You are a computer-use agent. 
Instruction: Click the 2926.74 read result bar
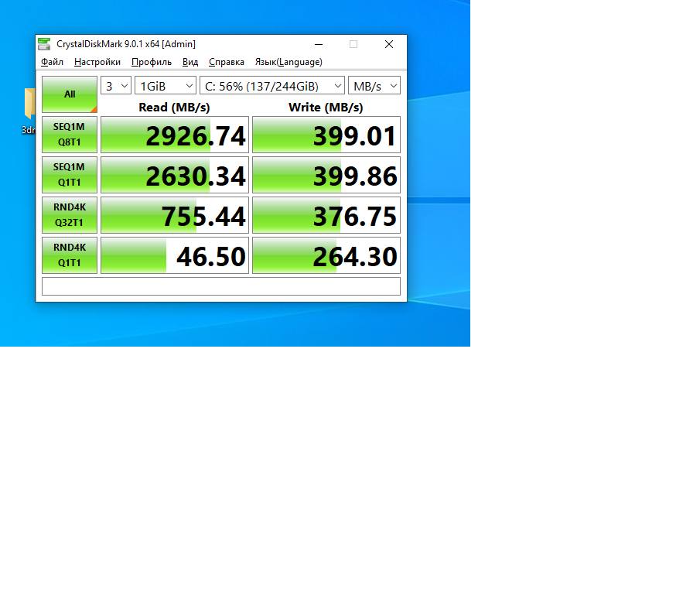tap(175, 135)
